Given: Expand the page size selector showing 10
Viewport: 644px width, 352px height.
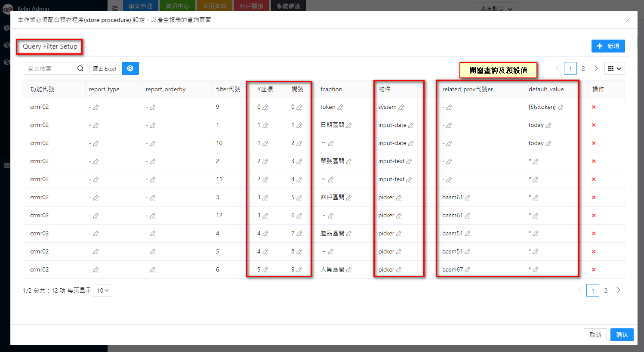Looking at the screenshot, I should coord(103,290).
